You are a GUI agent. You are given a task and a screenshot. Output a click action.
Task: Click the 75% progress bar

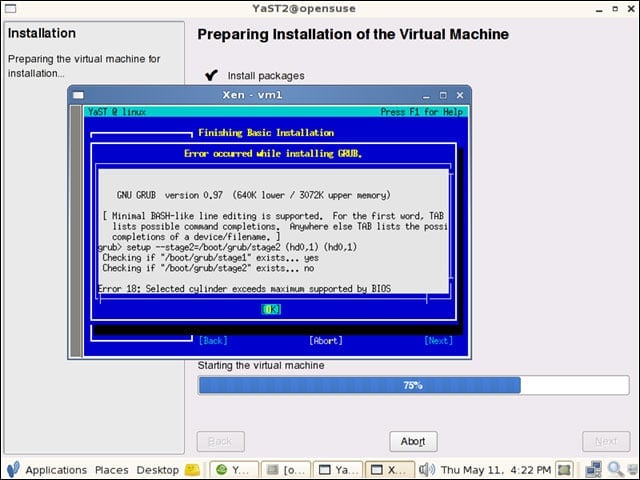click(x=413, y=385)
